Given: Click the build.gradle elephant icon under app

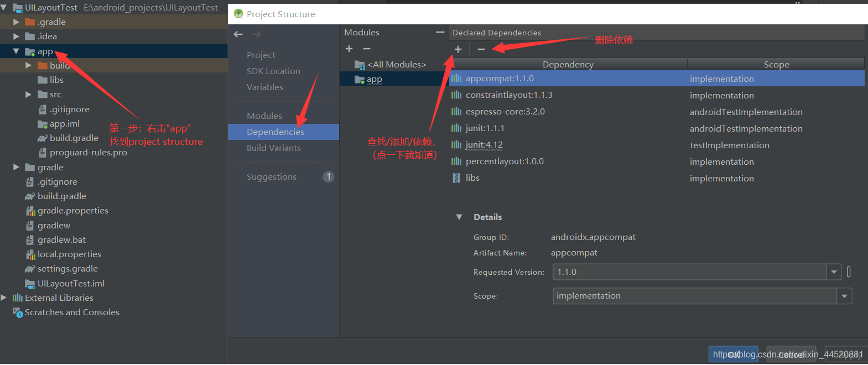Looking at the screenshot, I should point(42,138).
